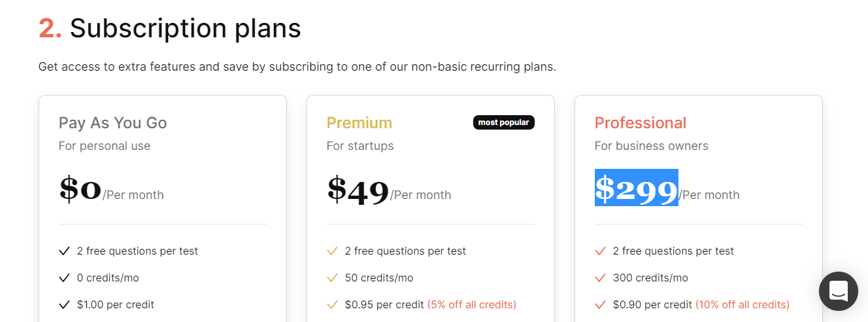868x322 pixels.
Task: Click the yellow checkmark beside $0.95 per credit
Action: 332,305
